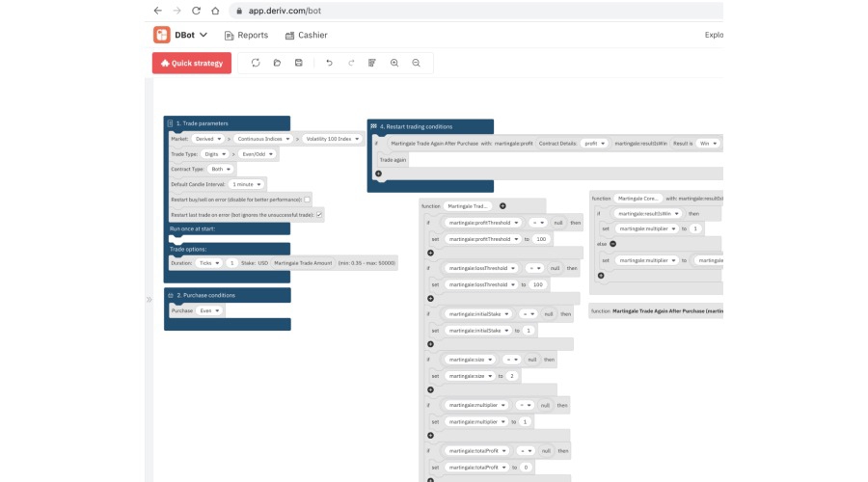Open the 1 minute candle interval dropdown

[246, 184]
